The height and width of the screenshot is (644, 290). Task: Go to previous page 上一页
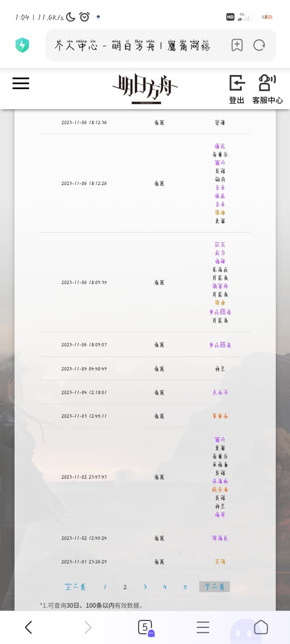click(x=75, y=587)
